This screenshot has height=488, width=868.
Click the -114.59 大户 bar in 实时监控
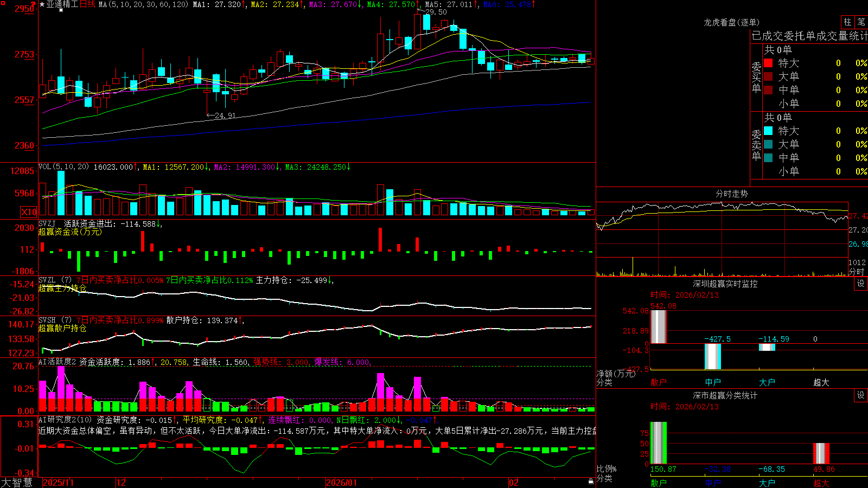[x=767, y=347]
